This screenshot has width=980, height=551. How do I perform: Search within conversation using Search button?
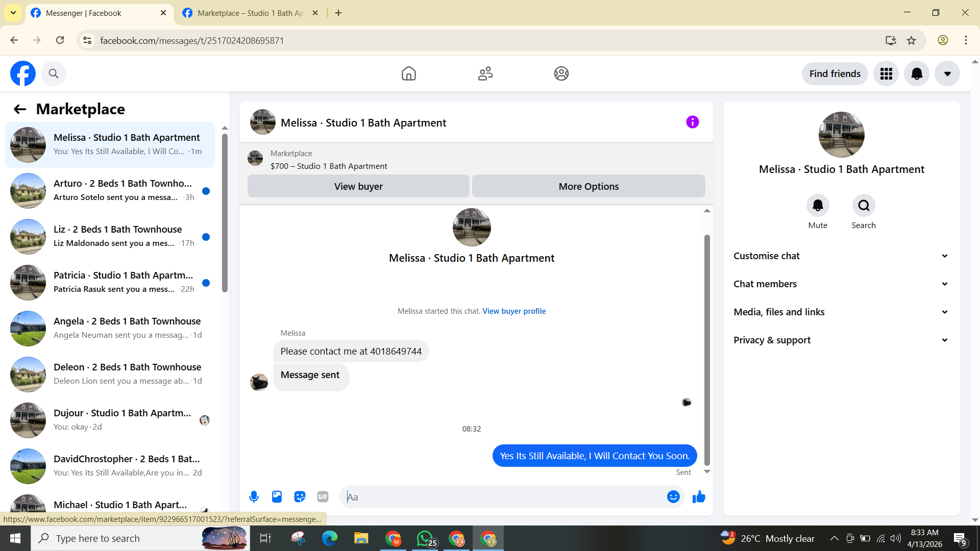tap(864, 205)
